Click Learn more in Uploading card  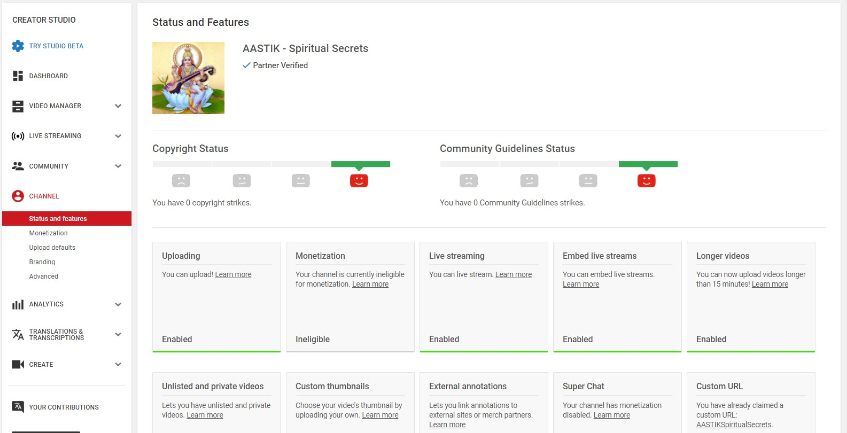pyautogui.click(x=233, y=275)
